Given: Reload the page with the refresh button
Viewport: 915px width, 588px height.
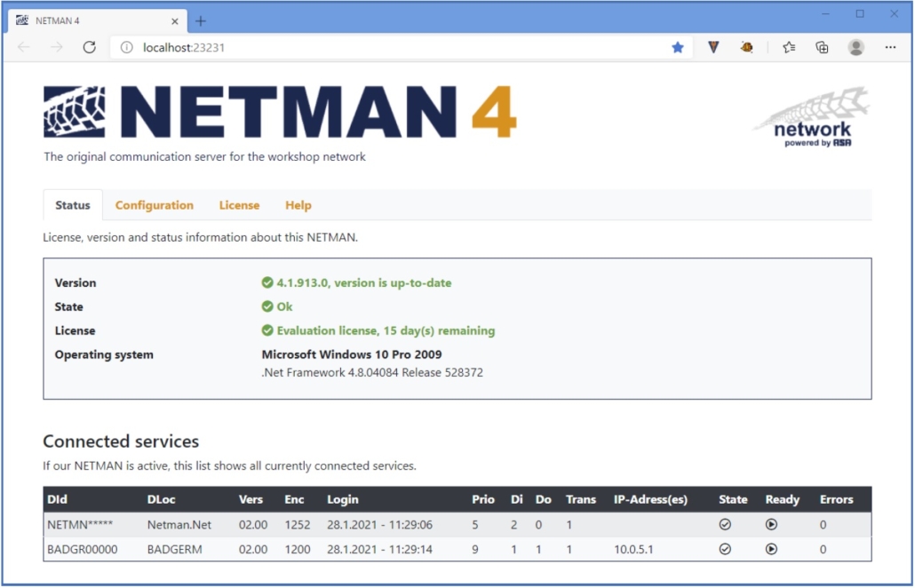Looking at the screenshot, I should pos(89,47).
